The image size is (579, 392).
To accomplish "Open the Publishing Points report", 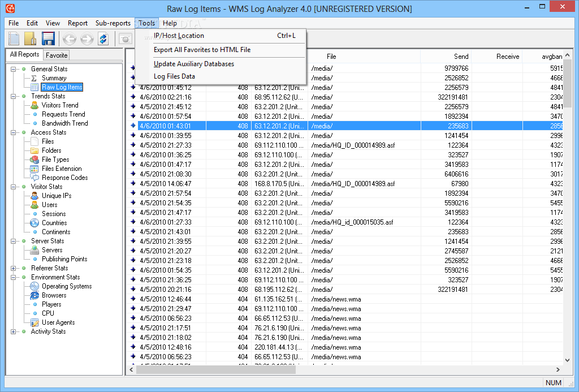I will coord(64,259).
